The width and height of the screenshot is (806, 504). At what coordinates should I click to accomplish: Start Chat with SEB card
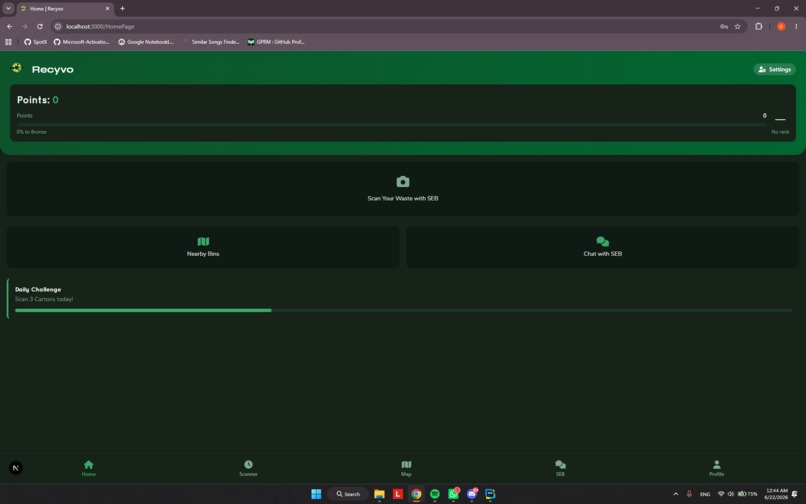pyautogui.click(x=602, y=247)
